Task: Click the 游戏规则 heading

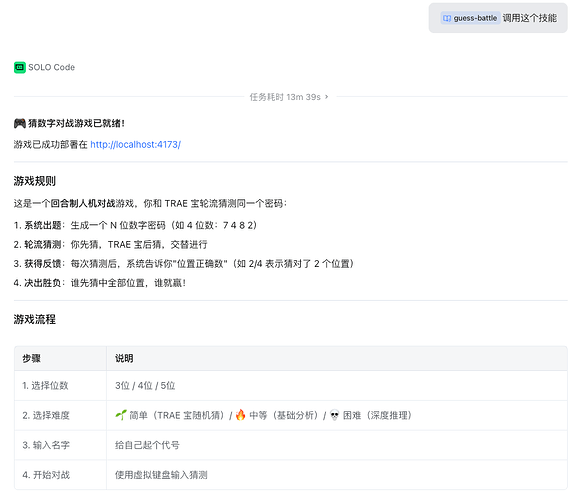Action: coord(35,181)
